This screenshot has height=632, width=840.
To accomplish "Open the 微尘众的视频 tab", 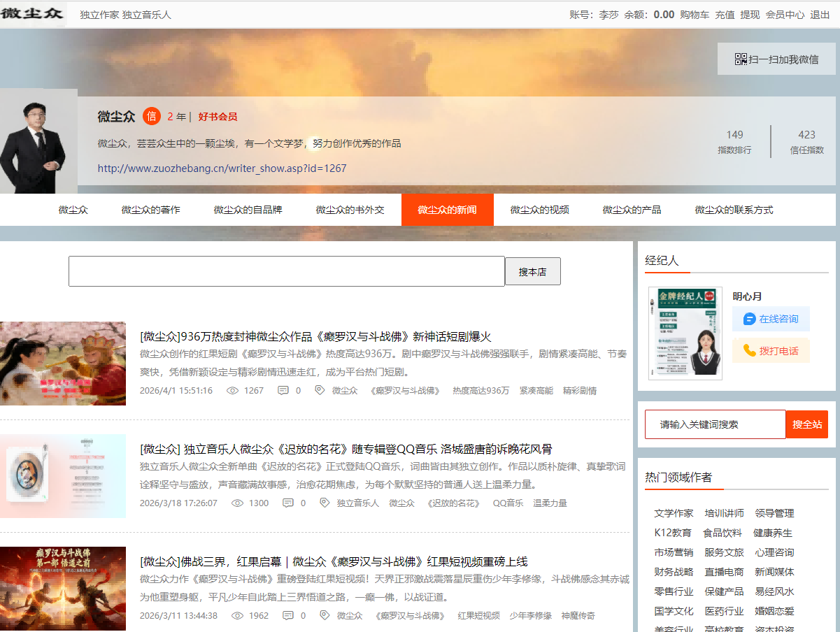I will [539, 210].
